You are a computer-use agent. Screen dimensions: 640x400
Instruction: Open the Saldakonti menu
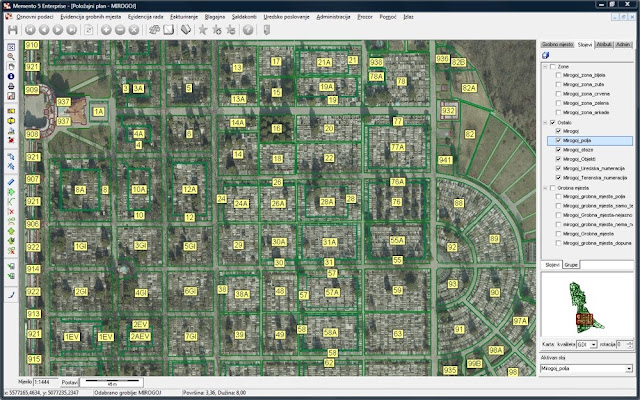pos(244,17)
